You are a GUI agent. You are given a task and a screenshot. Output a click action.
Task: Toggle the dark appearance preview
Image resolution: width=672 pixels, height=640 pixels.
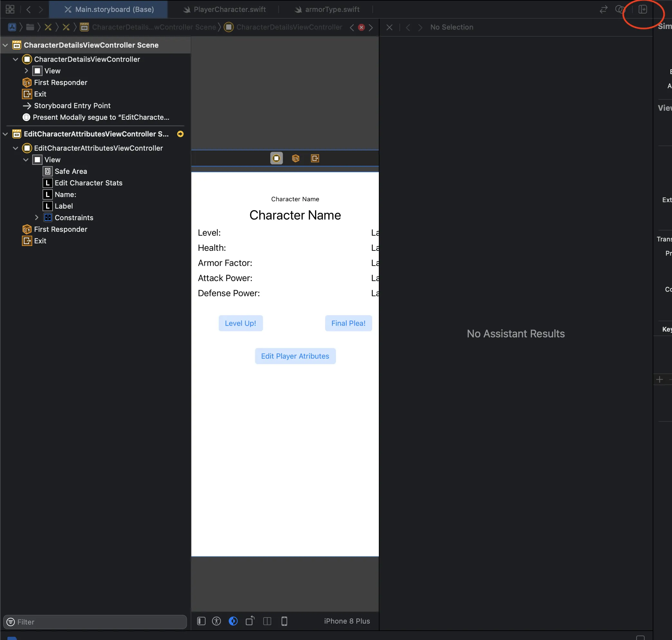click(233, 621)
